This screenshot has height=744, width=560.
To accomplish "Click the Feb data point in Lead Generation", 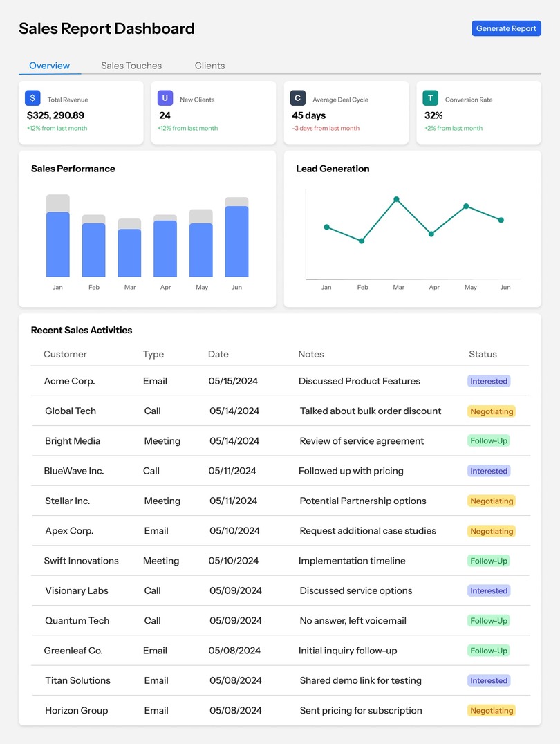I will tap(362, 241).
